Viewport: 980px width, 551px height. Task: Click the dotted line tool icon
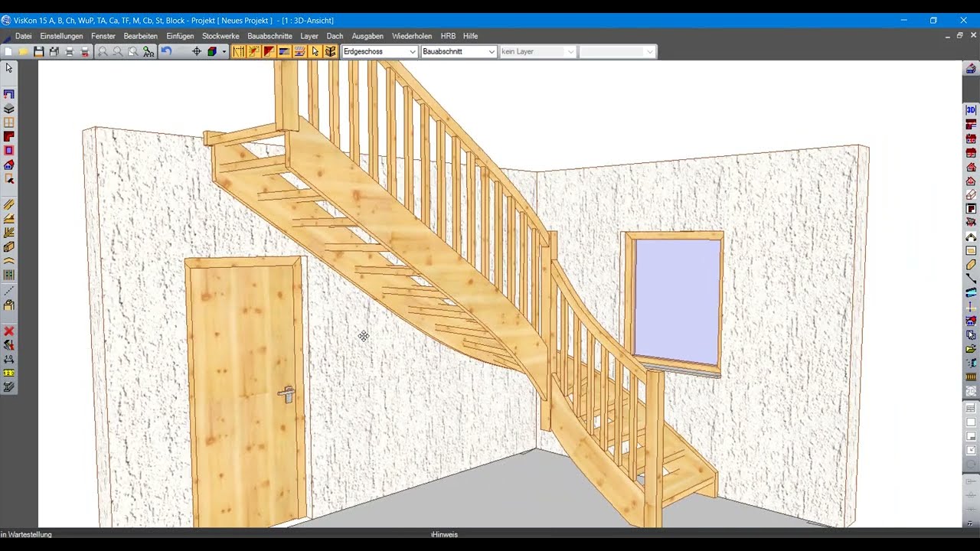coord(9,290)
